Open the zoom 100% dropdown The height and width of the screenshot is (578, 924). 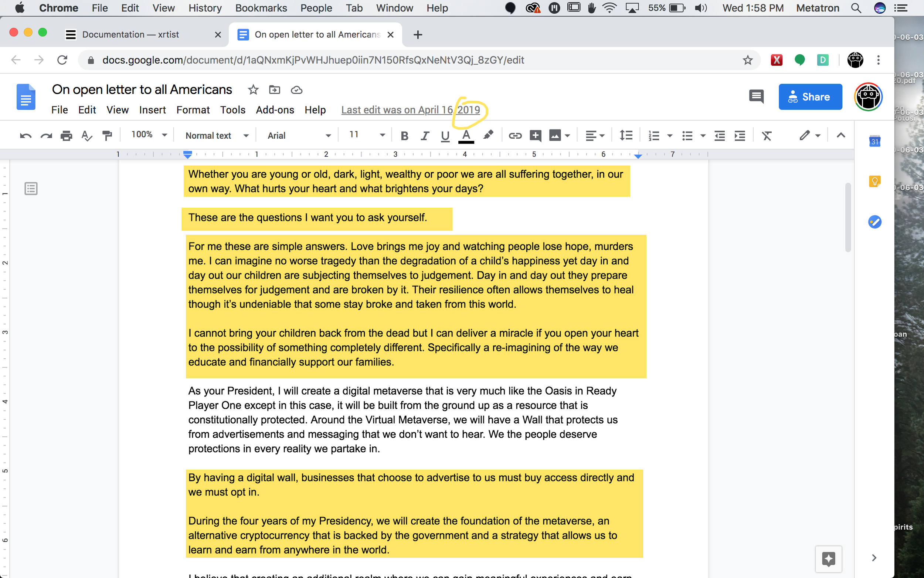(x=149, y=135)
